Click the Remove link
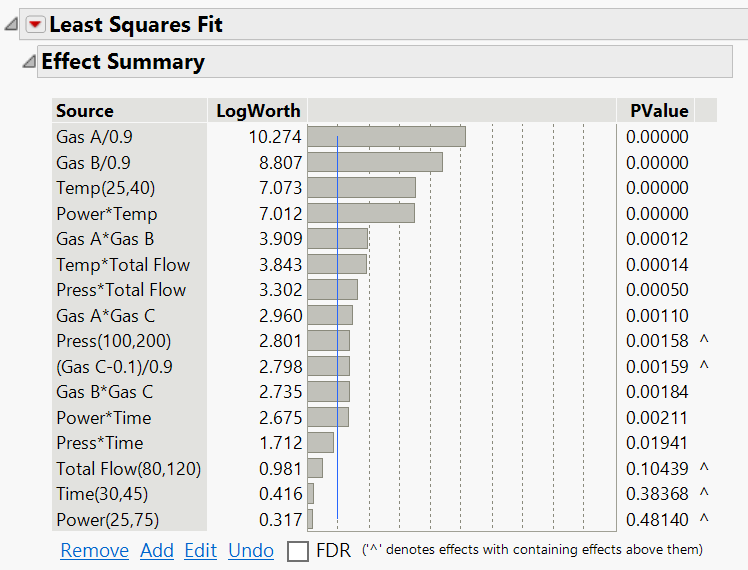The image size is (748, 570). tap(94, 551)
